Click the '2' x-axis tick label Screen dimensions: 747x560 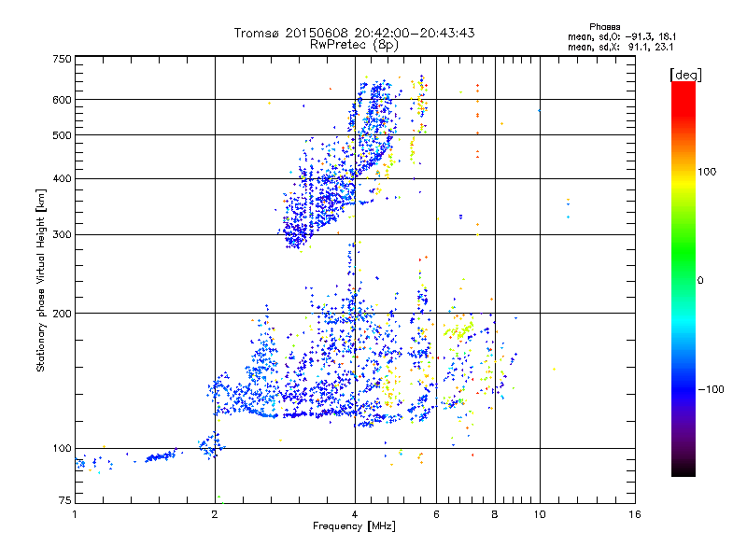pos(215,514)
